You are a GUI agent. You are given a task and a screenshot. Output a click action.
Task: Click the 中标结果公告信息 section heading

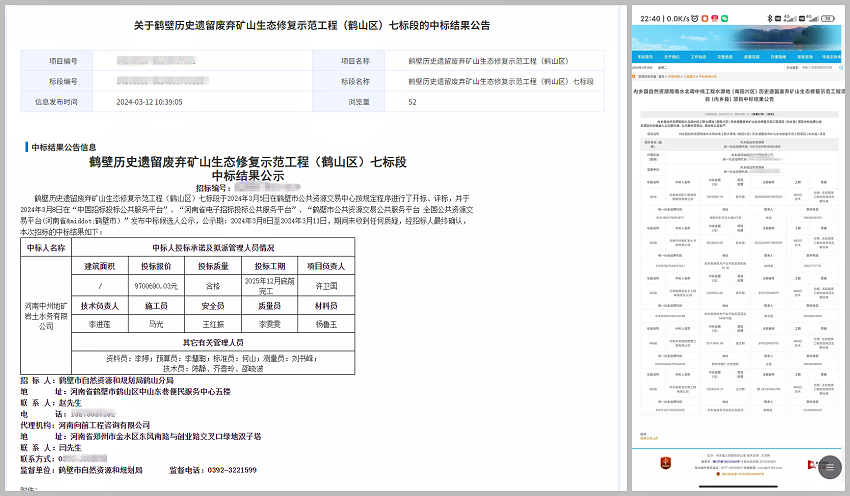[x=63, y=147]
